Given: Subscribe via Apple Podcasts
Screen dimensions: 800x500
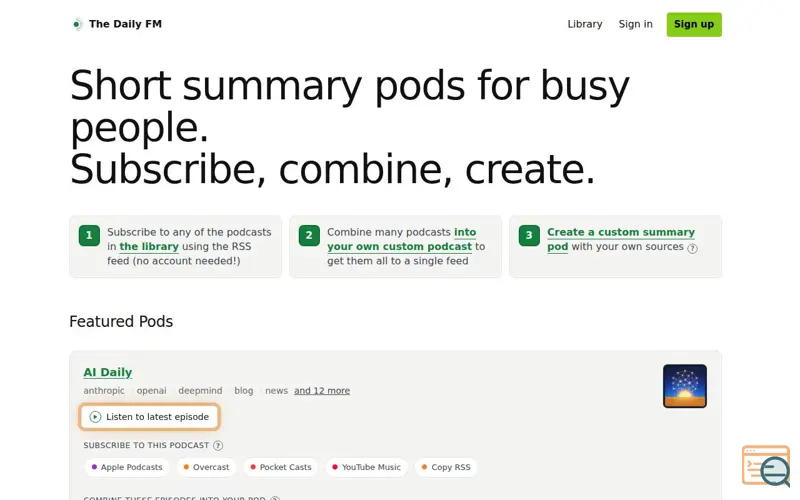Looking at the screenshot, I should 127,467.
